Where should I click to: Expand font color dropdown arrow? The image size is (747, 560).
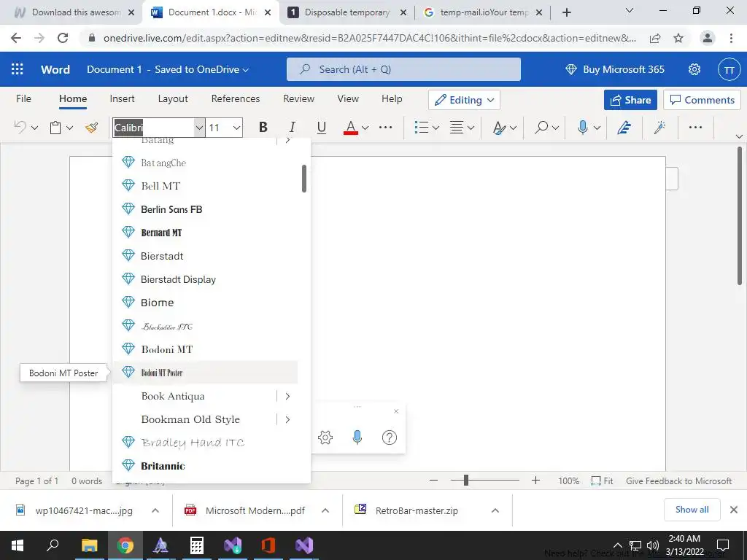tap(365, 128)
